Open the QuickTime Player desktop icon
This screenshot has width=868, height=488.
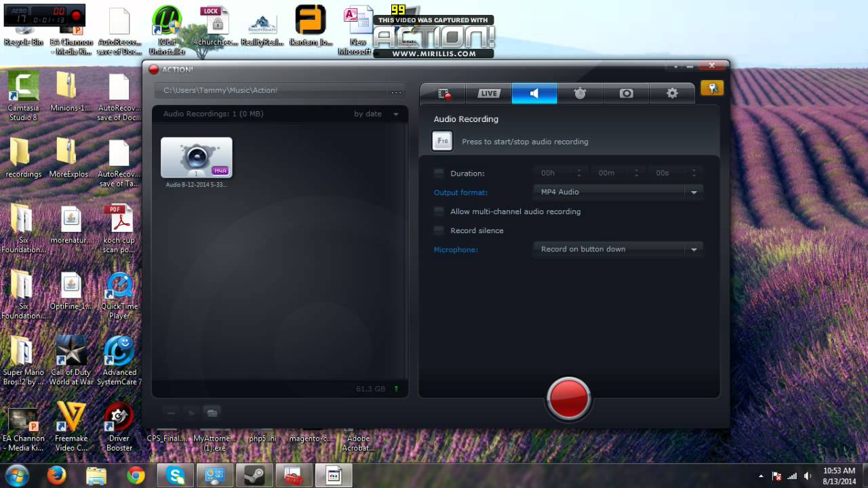[x=119, y=295]
